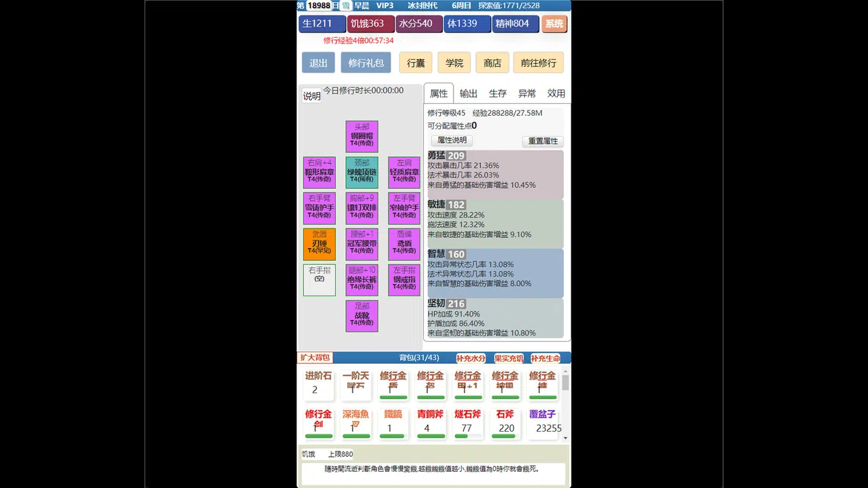Image resolution: width=868 pixels, height=488 pixels.
Task: Open the 商店 shop button
Action: pos(492,63)
